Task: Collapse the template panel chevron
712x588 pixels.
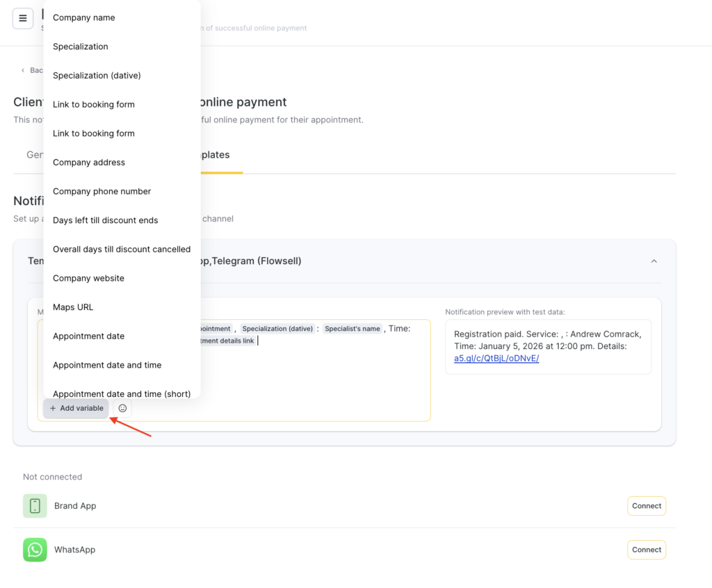Action: tap(654, 261)
